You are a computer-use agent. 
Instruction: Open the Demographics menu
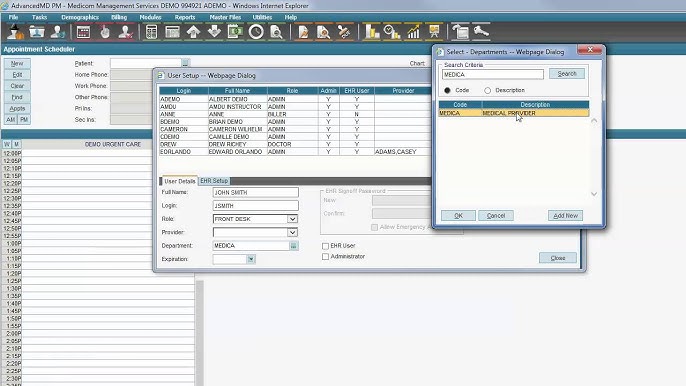click(x=80, y=17)
